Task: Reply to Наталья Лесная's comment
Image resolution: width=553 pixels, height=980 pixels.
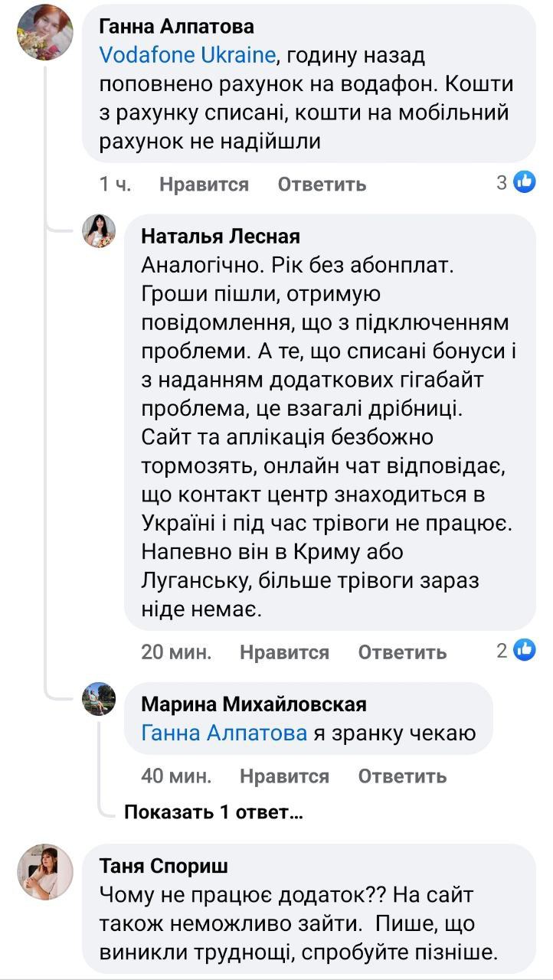Action: point(402,652)
